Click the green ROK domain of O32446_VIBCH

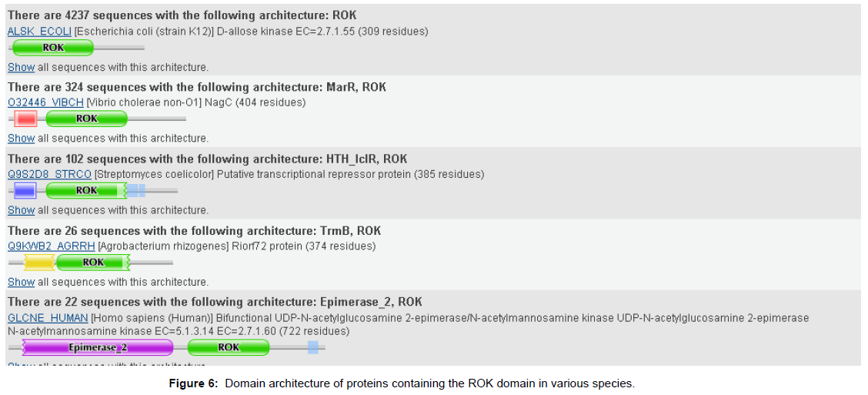pyautogui.click(x=86, y=119)
